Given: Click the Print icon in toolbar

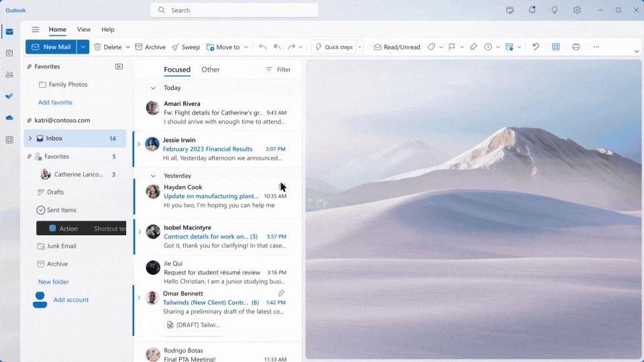Looking at the screenshot, I should tap(576, 47).
